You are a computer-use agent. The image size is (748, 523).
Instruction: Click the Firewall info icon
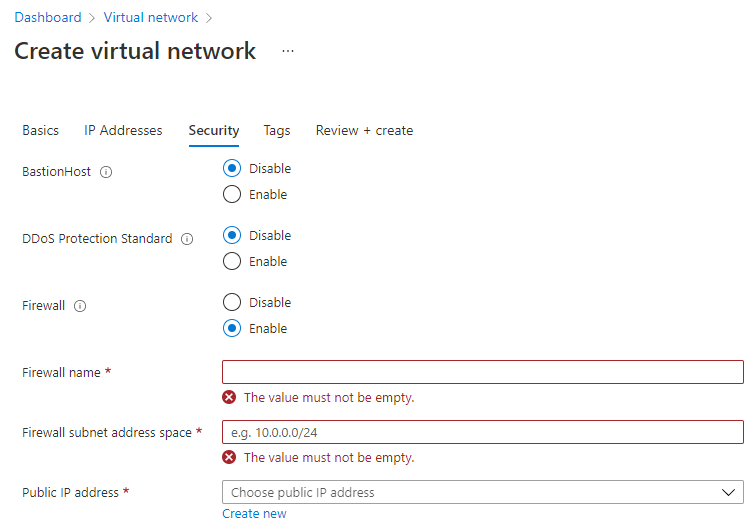(x=80, y=306)
